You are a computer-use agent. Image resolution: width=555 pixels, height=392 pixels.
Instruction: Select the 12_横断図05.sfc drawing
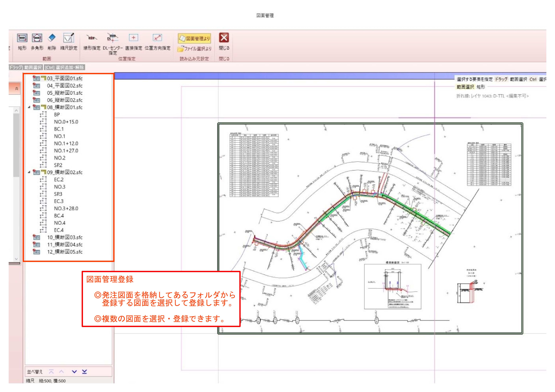(x=65, y=252)
